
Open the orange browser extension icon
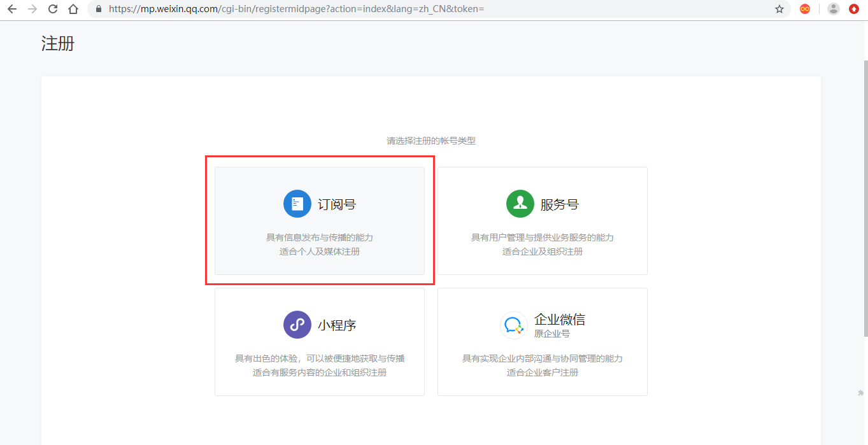coord(805,9)
